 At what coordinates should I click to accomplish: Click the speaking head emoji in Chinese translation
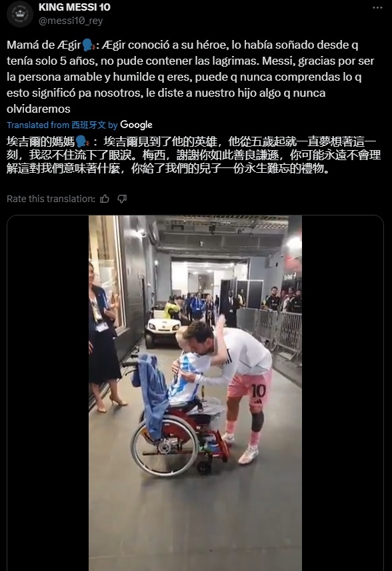tap(83, 141)
